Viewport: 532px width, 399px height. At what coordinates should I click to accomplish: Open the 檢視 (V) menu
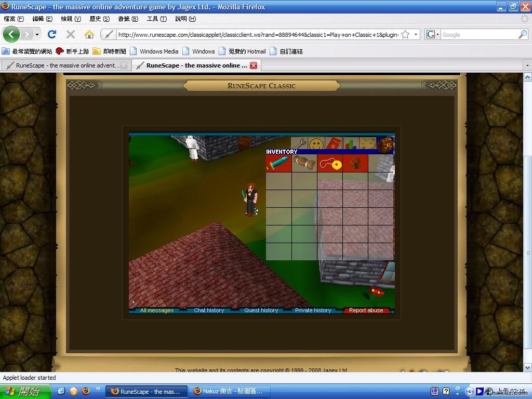pyautogui.click(x=71, y=19)
